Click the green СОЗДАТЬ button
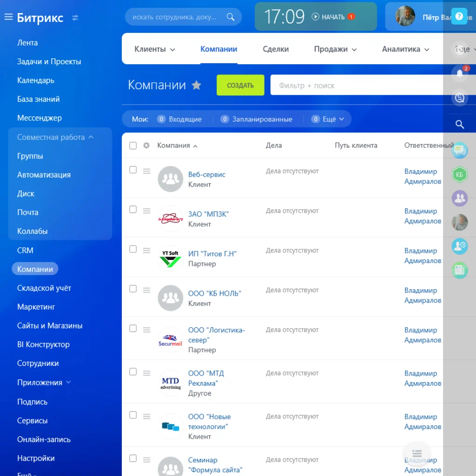This screenshot has width=476, height=476. (x=240, y=85)
